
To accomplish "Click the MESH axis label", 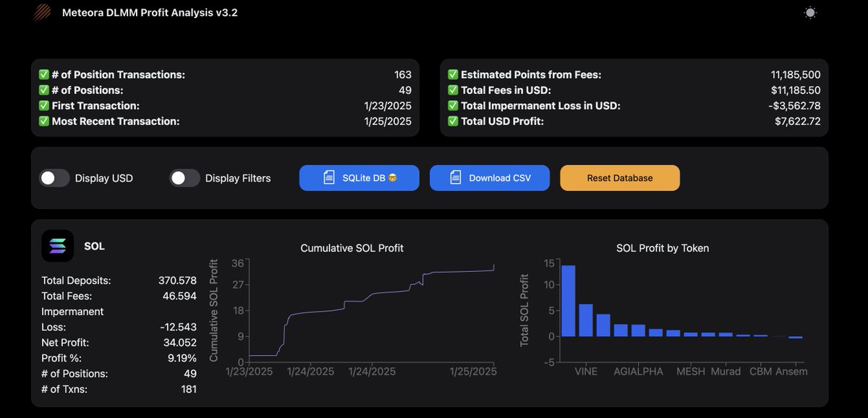I will click(690, 371).
